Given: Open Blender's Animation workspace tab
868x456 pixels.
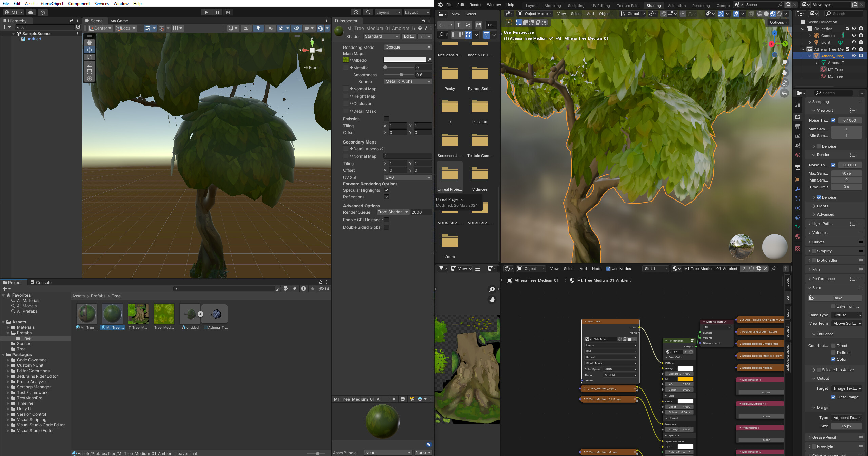Looking at the screenshot, I should click(676, 5).
